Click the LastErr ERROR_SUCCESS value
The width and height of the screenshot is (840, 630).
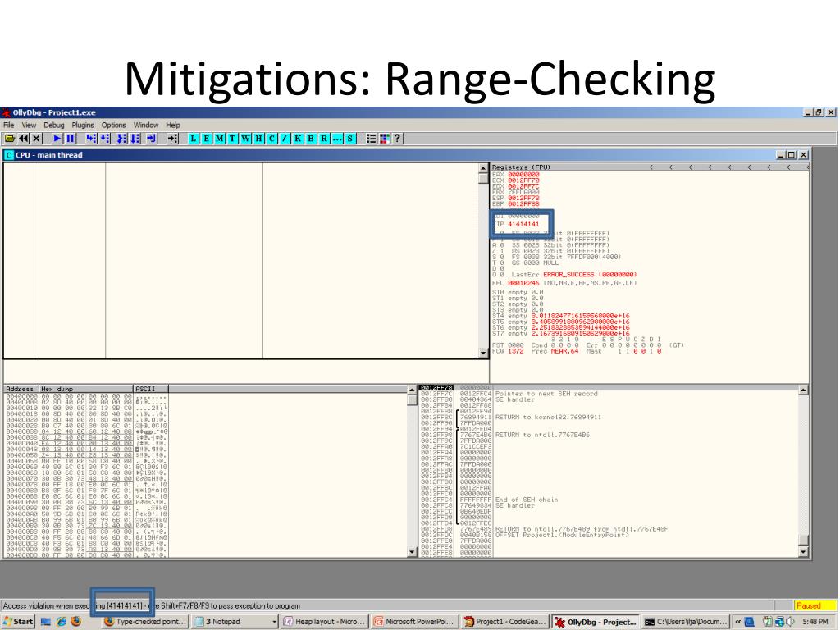coord(590,274)
